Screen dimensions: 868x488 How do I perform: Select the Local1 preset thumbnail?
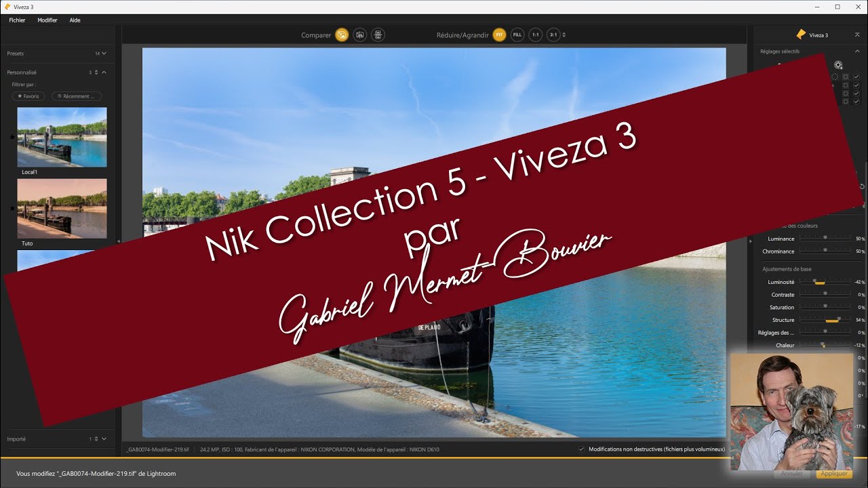coord(62,137)
